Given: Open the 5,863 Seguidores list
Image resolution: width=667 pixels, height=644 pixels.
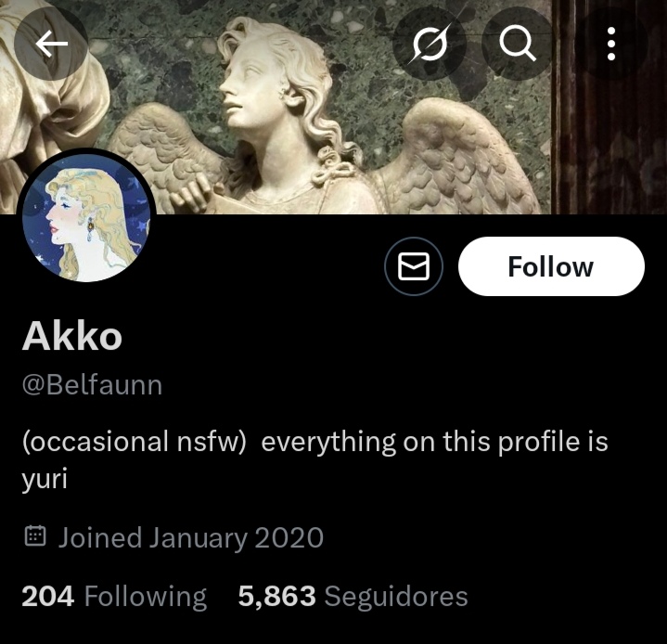Looking at the screenshot, I should (353, 596).
